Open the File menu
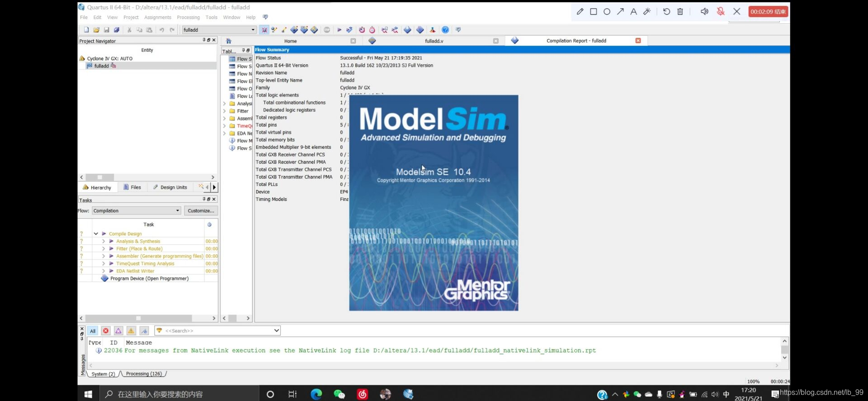Viewport: 868px width, 401px height. [x=84, y=17]
